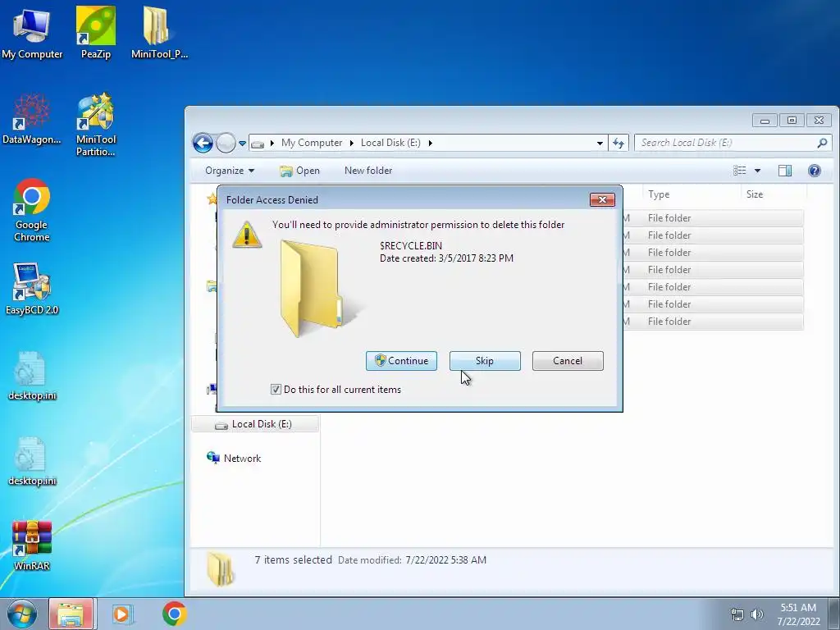Open EasyBCD 2.0 desktop shortcut
The width and height of the screenshot is (840, 630).
click(32, 290)
